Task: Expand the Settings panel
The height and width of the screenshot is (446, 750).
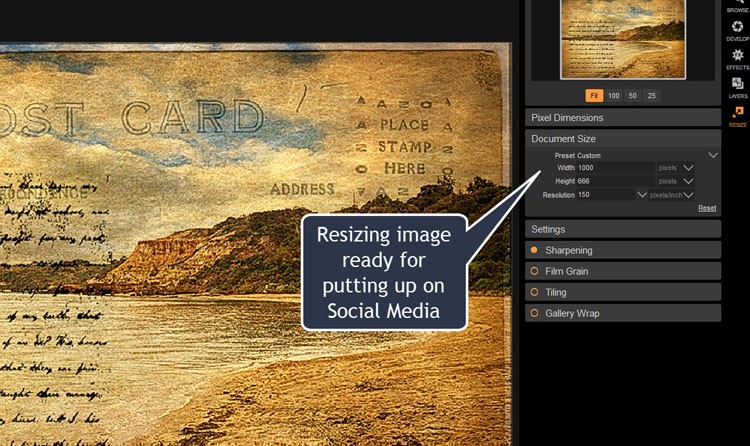Action: [x=623, y=229]
